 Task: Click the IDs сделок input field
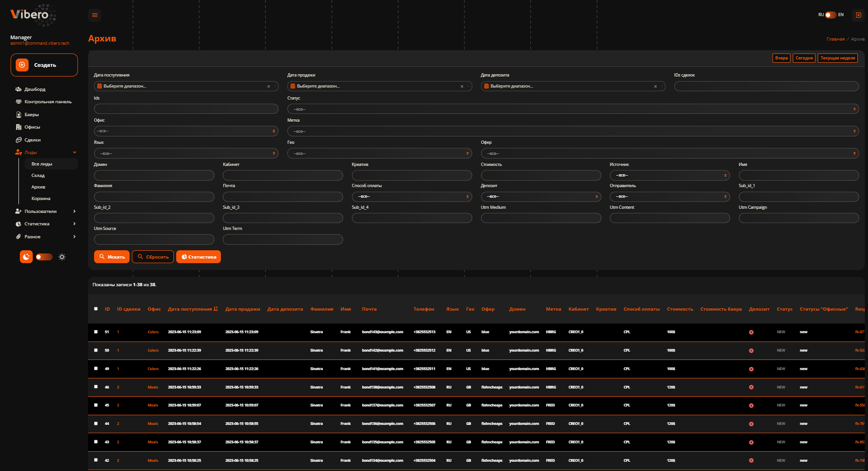tap(767, 86)
